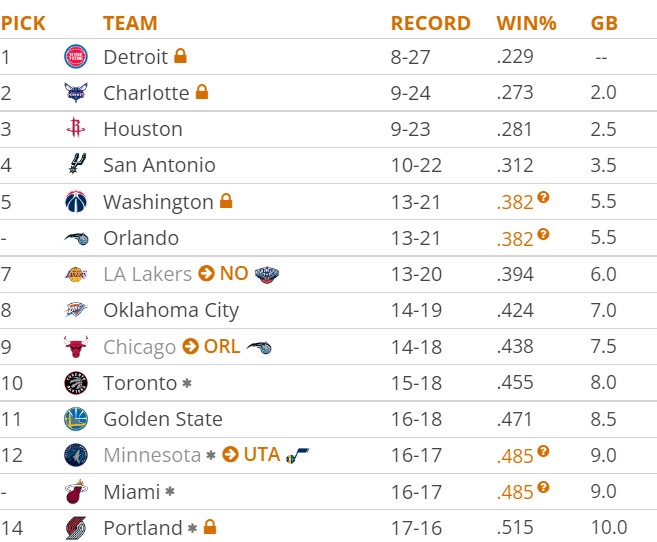Click the Utah Jazz logo after UTA

297,455
